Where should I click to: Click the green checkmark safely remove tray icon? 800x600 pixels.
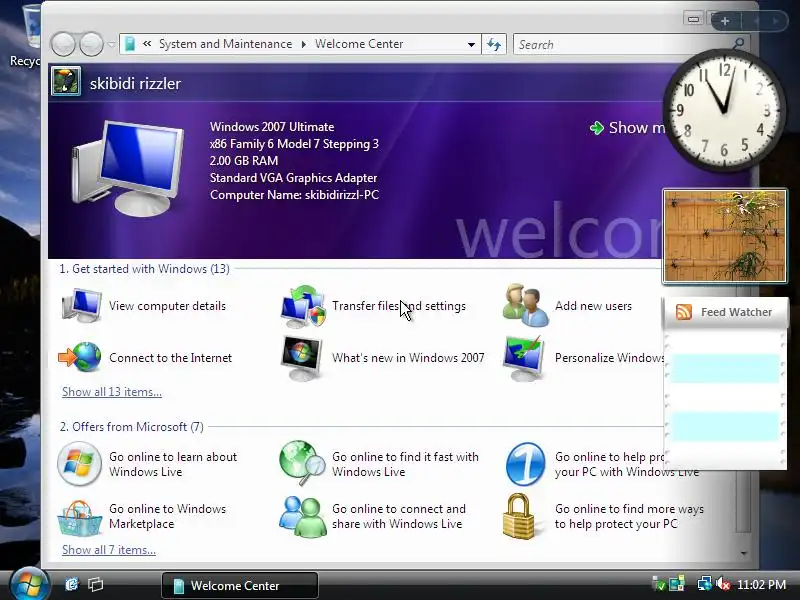coord(659,584)
